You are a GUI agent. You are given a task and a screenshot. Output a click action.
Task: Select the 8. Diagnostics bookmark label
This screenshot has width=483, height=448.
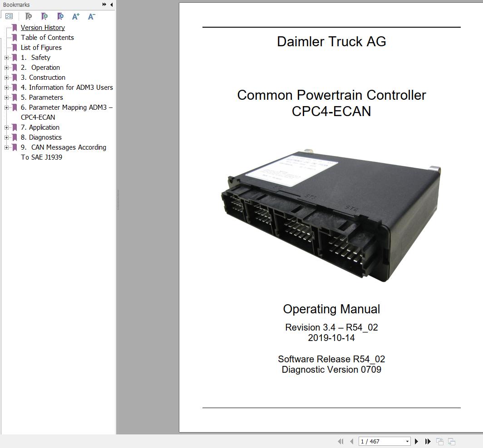pos(41,137)
